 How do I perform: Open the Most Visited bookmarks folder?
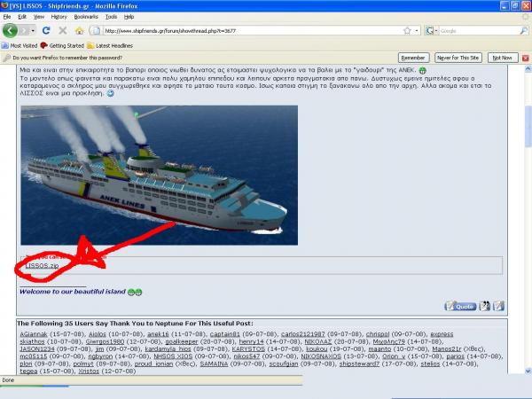click(x=20, y=45)
